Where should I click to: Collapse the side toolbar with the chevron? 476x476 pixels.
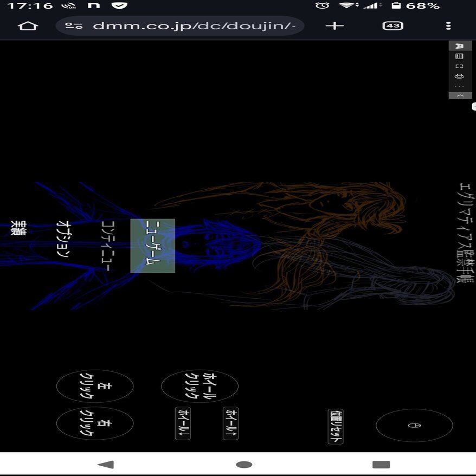pos(460,95)
